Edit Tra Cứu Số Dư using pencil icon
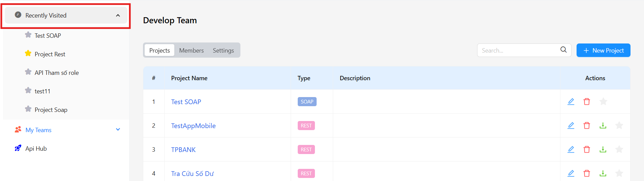Image resolution: width=644 pixels, height=181 pixels. (x=571, y=173)
